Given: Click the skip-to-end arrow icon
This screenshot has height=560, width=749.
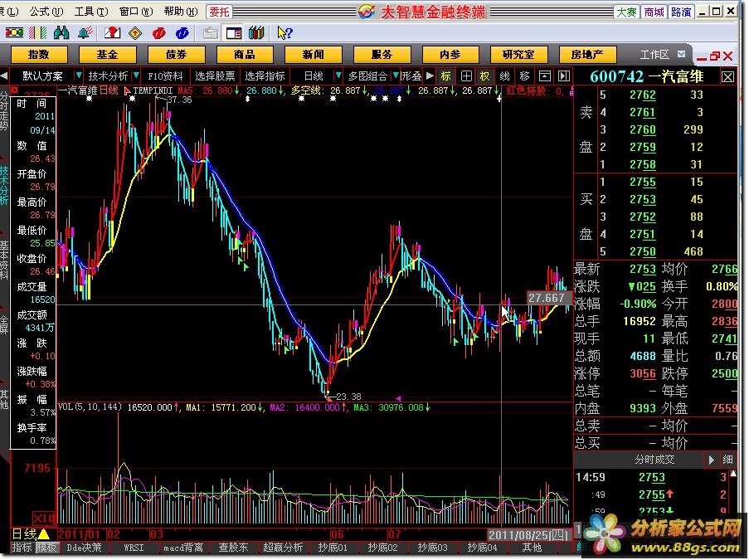Looking at the screenshot, I should [x=564, y=76].
